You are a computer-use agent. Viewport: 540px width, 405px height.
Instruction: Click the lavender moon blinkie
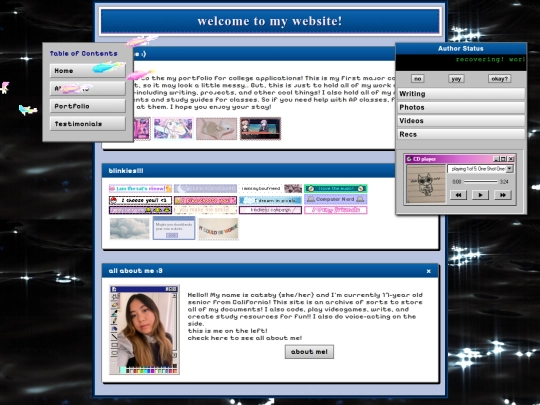[205, 188]
